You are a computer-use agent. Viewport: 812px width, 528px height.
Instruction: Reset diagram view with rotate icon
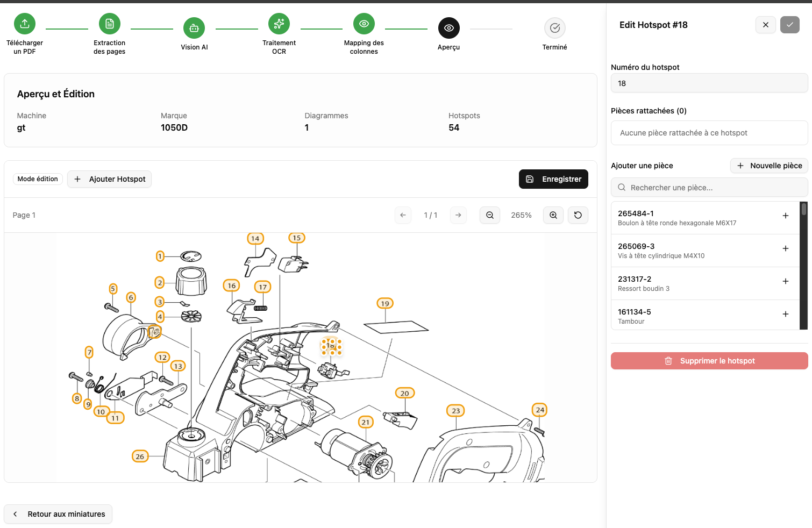578,215
